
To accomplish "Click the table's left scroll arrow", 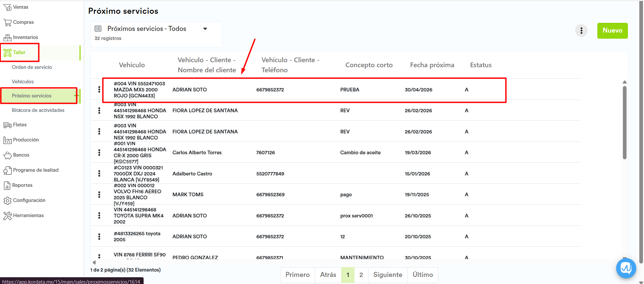I will click(94, 262).
